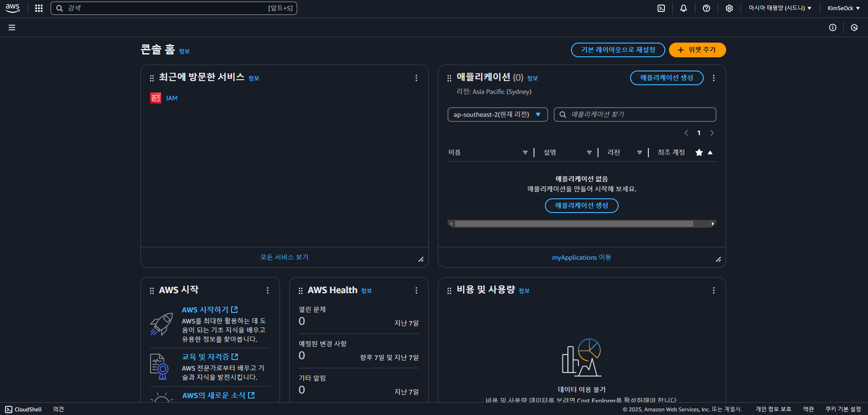Screen dimensions: 868x415
Task: Click 애플리케이션 생성 button in the widget header
Action: (x=667, y=78)
